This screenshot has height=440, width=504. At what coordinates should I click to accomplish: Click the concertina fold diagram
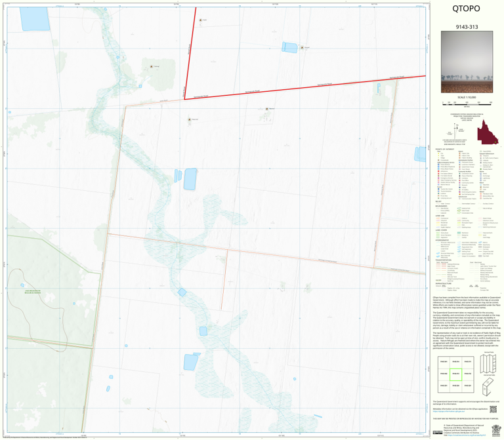pyautogui.click(x=488, y=364)
